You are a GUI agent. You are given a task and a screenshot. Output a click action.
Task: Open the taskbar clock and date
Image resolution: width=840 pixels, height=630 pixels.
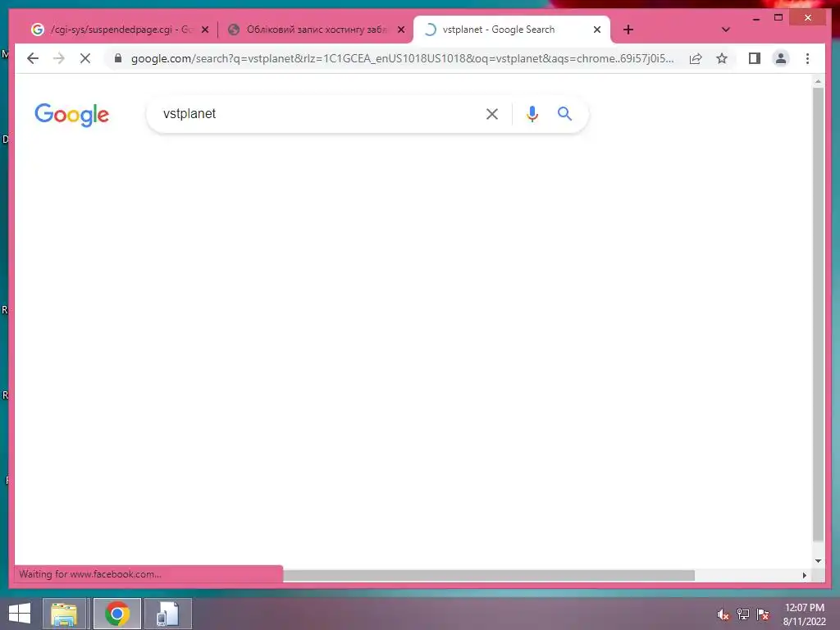click(804, 614)
